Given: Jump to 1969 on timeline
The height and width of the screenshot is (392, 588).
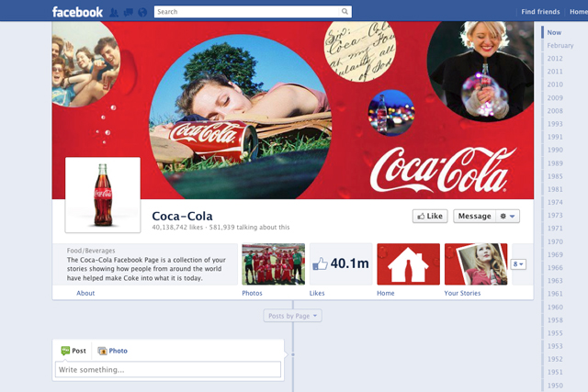Looking at the screenshot, I should [555, 255].
